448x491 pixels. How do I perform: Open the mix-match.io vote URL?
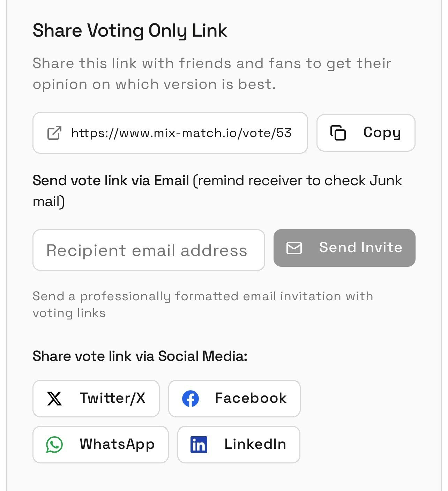point(181,133)
